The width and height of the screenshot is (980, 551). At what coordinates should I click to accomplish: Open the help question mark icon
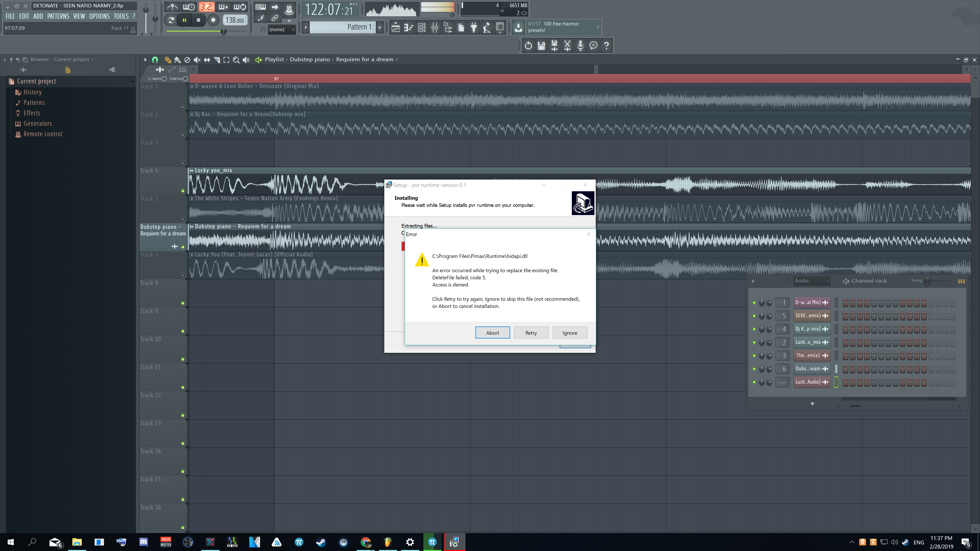[606, 46]
